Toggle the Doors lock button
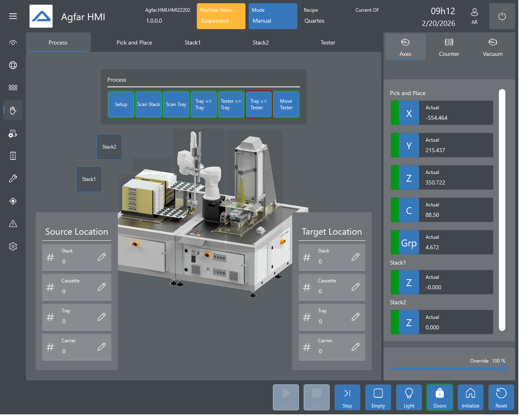Viewport: 524px width, 420px height. 440,397
